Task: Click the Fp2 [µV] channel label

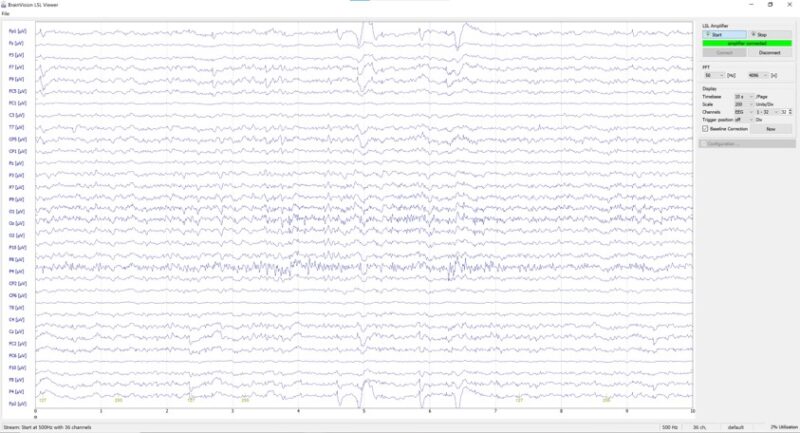Action: [17, 403]
